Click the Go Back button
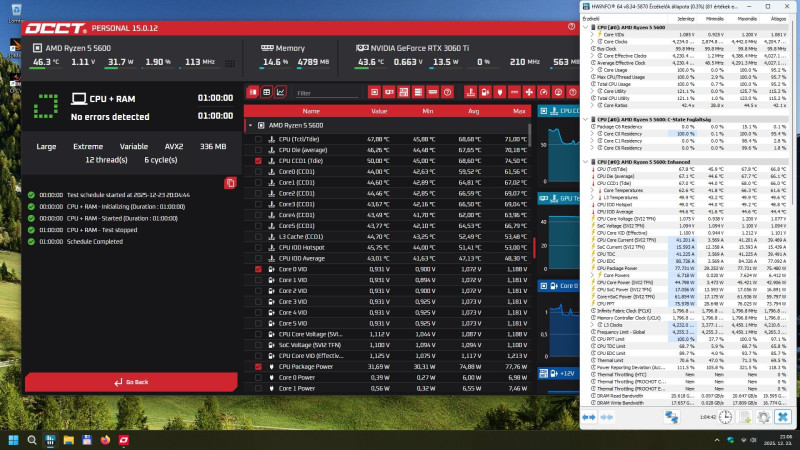Viewport: 800px width, 450px height. click(x=131, y=382)
